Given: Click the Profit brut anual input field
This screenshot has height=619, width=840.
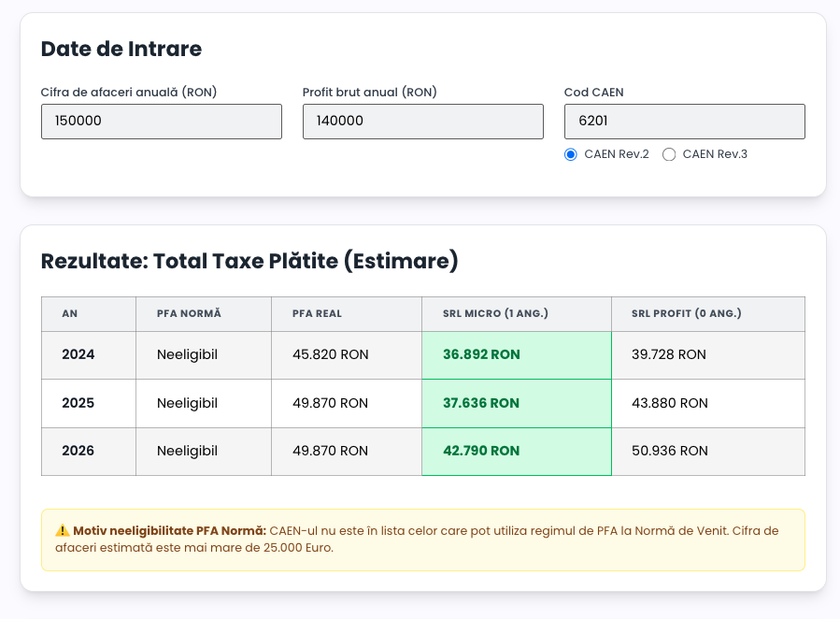Looking at the screenshot, I should tap(422, 122).
